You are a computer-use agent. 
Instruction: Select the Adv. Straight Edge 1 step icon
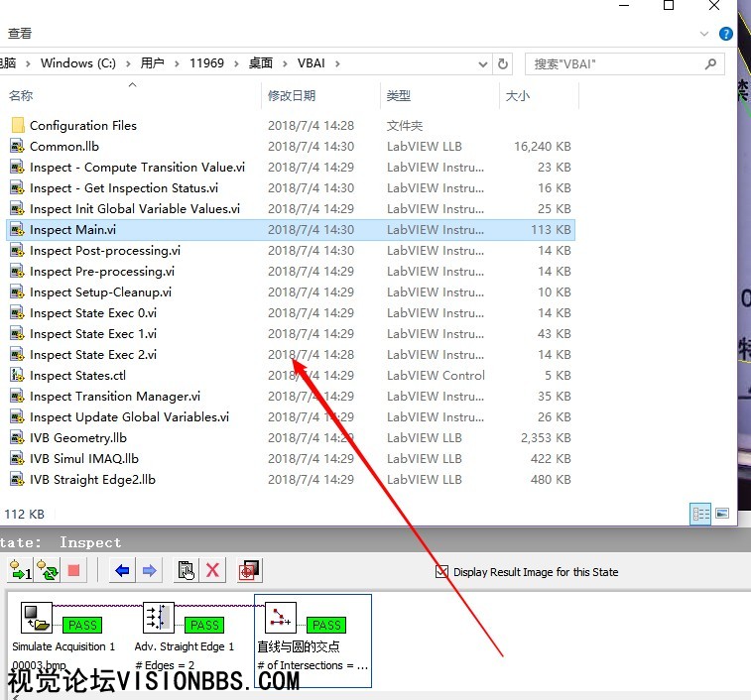(159, 618)
